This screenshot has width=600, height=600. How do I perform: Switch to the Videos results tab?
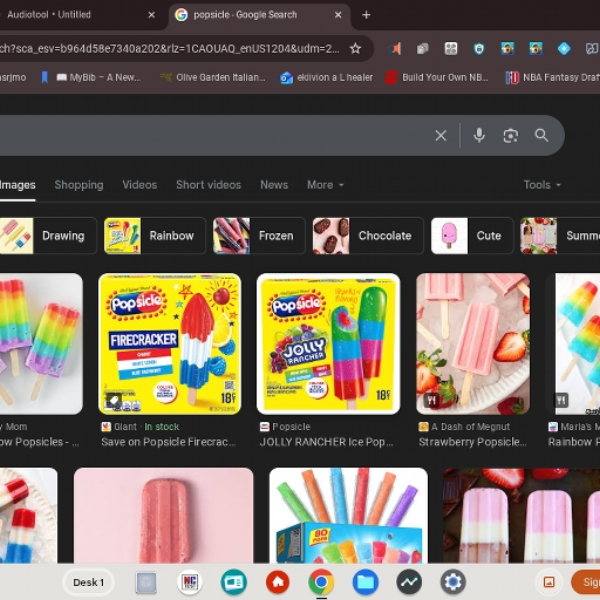pyautogui.click(x=140, y=185)
